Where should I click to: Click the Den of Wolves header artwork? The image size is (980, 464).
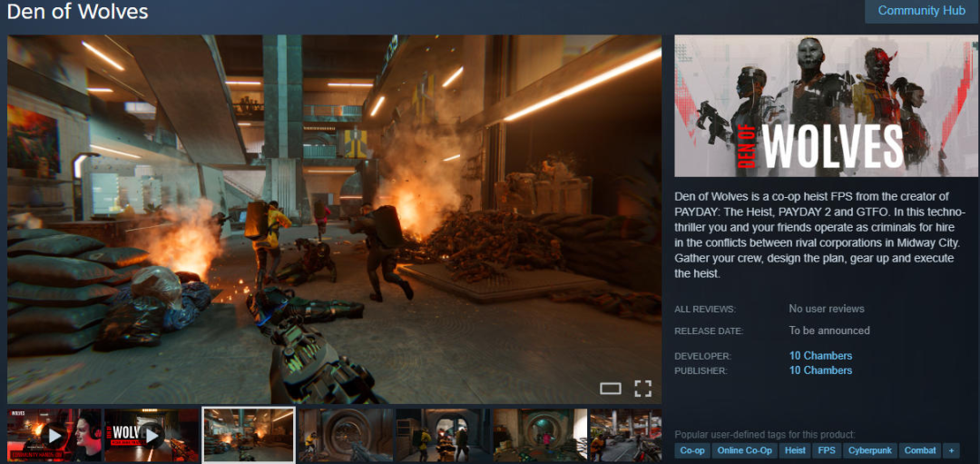pyautogui.click(x=827, y=105)
